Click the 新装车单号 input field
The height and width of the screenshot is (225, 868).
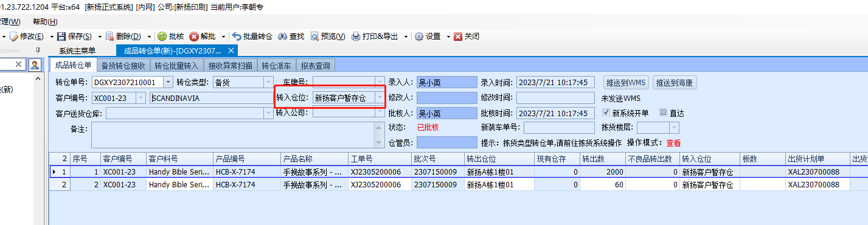coord(559,128)
